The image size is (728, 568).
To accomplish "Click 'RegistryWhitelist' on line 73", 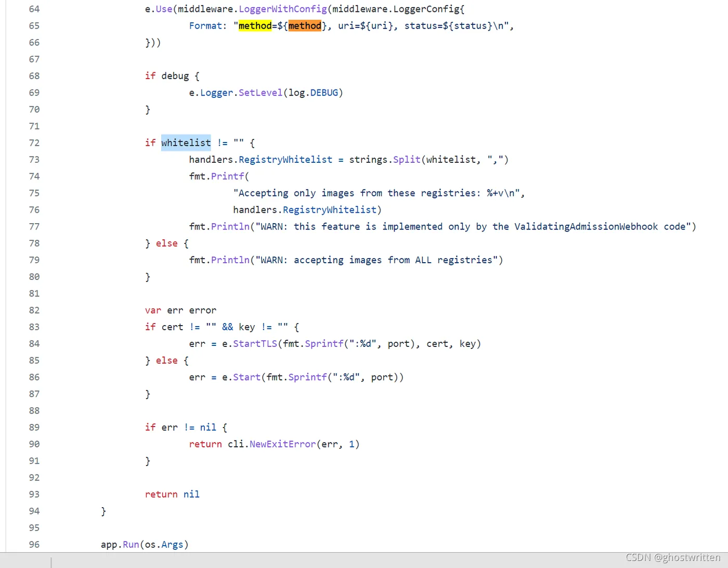I will point(285,159).
